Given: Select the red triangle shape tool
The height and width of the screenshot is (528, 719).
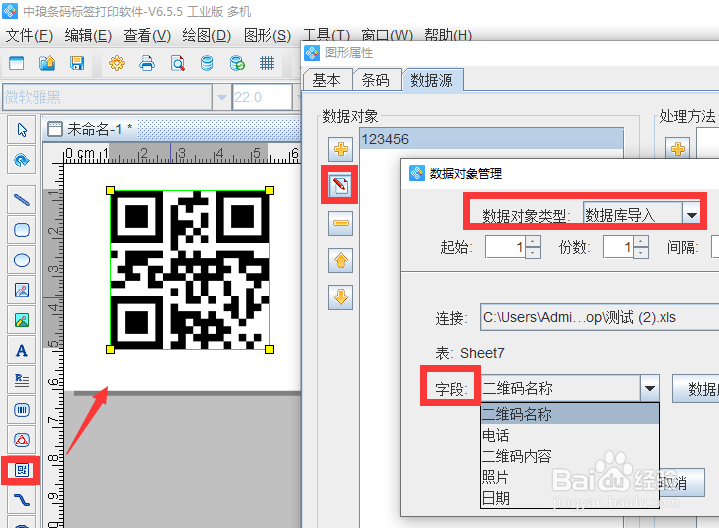Looking at the screenshot, I should pos(22,440).
